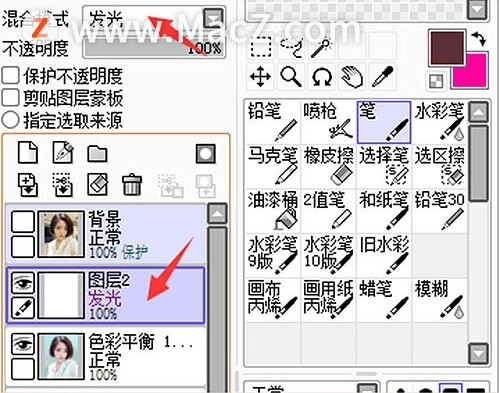
Task: Select the 背景 layer thumbnail
Action: tap(61, 234)
